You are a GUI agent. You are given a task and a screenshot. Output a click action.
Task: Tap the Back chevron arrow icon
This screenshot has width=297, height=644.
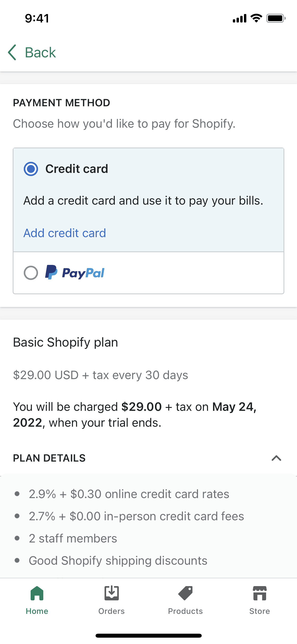(x=12, y=52)
